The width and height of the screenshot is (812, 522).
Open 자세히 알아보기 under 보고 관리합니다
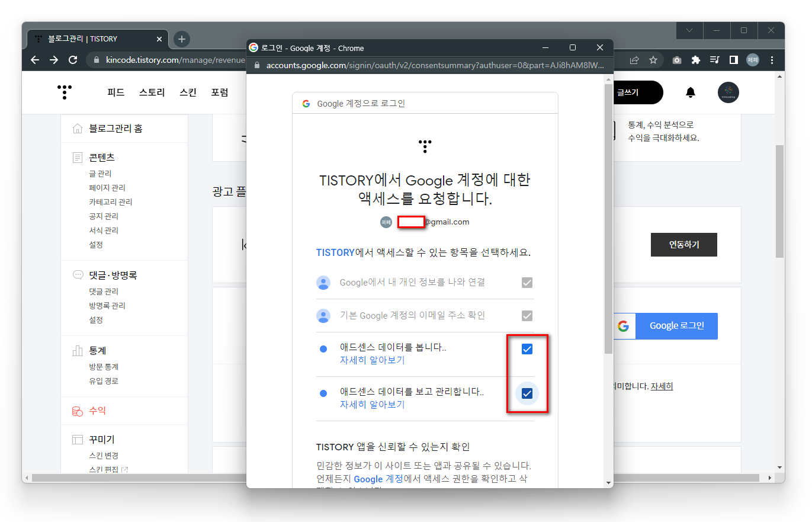(372, 405)
